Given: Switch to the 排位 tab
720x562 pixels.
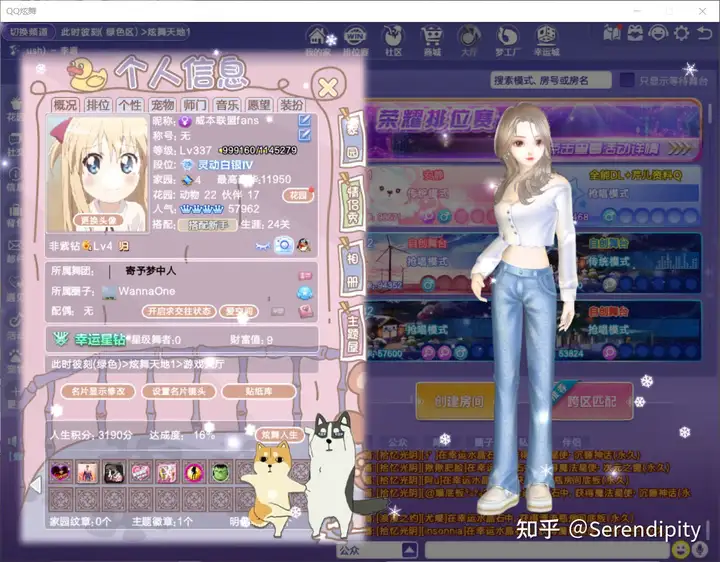Looking at the screenshot, I should 98,105.
